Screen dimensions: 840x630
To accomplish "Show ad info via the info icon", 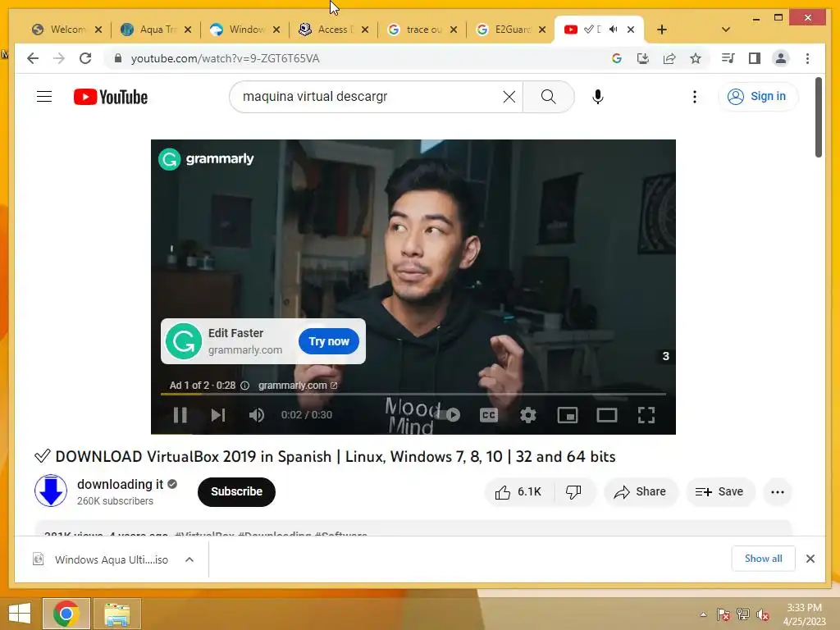I will point(244,386).
